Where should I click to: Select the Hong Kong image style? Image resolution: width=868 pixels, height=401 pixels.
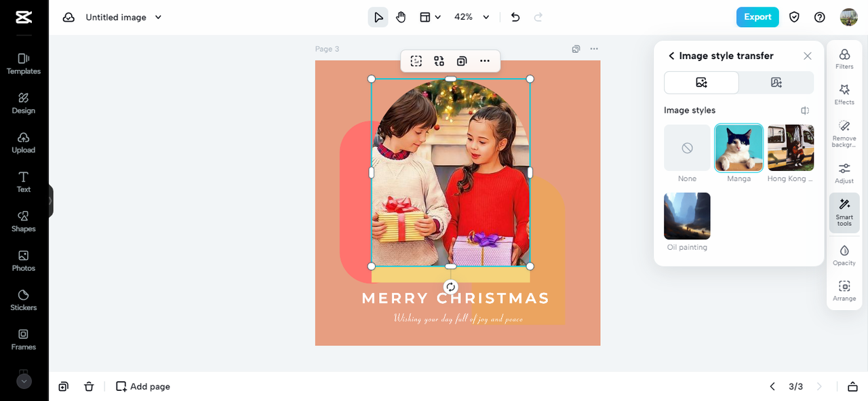[x=791, y=148]
